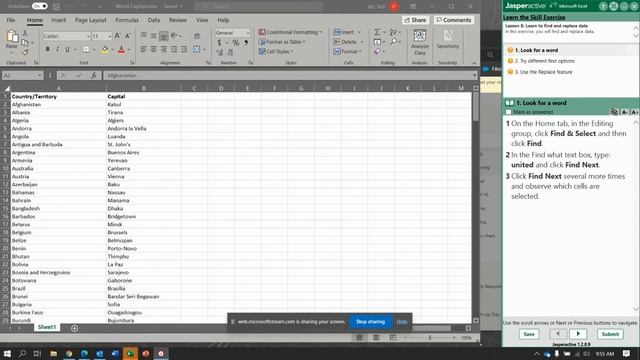The image size is (640, 360).
Task: Click the Search box in title bar
Action: click(258, 6)
